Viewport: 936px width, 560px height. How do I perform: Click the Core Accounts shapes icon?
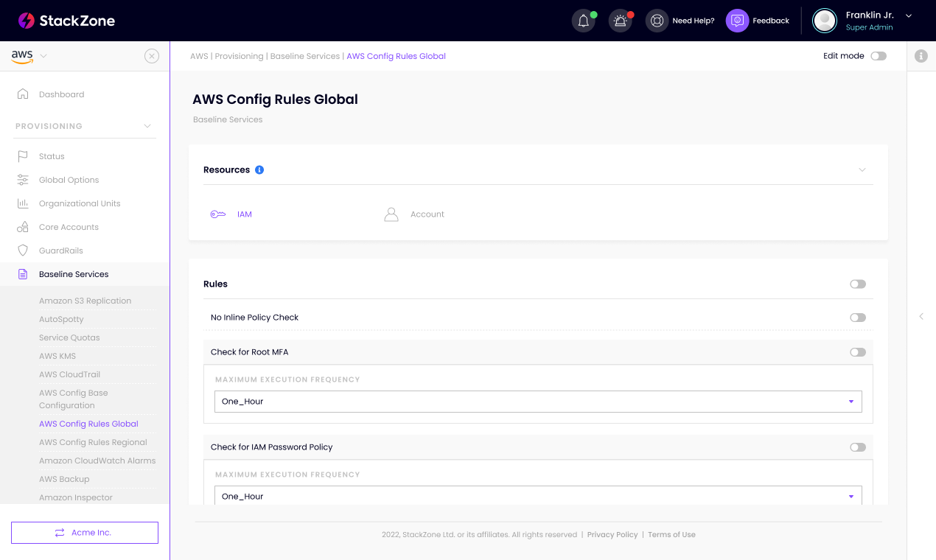(23, 227)
